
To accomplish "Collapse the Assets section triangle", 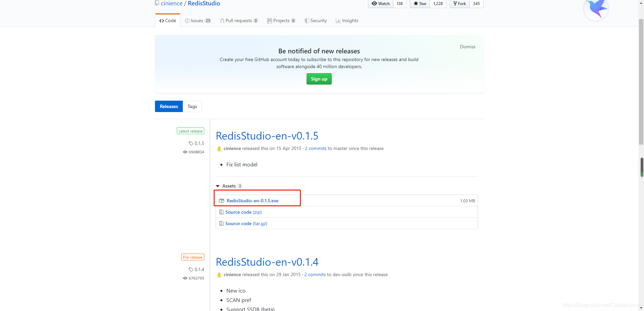I will tap(218, 186).
